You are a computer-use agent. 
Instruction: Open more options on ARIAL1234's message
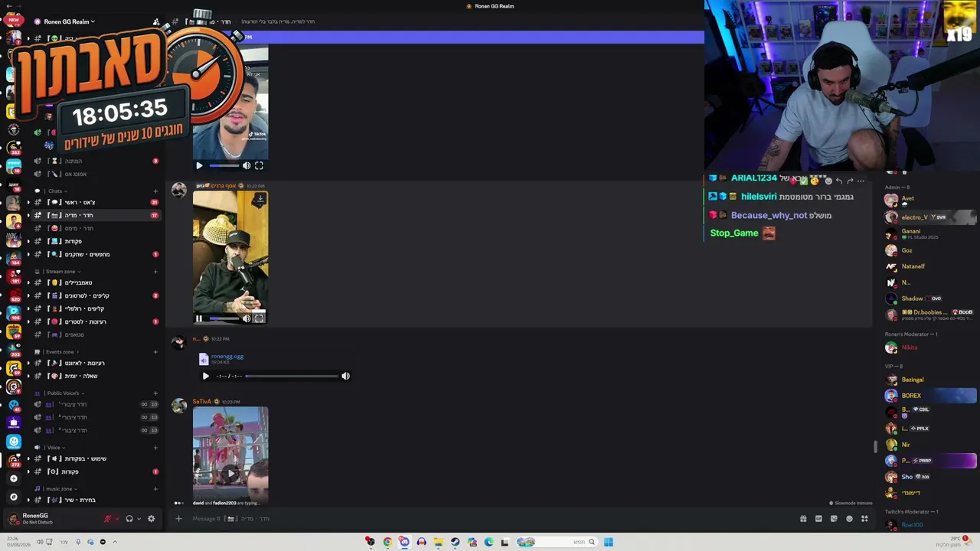[x=861, y=181]
